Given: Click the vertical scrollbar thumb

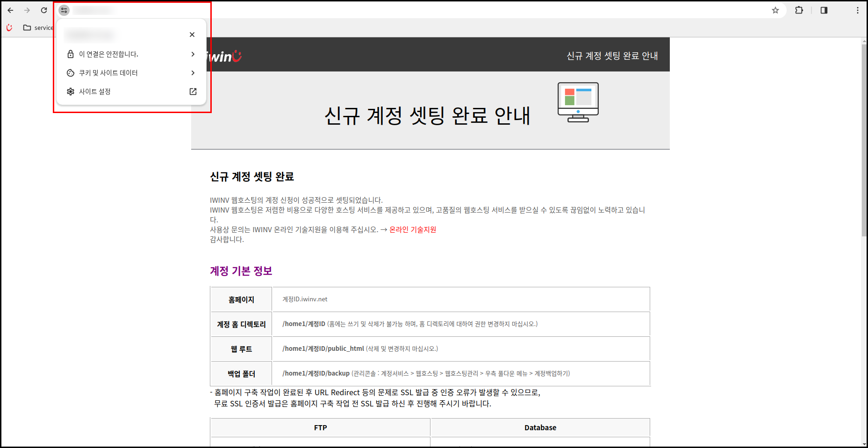Looking at the screenshot, I should 864,140.
